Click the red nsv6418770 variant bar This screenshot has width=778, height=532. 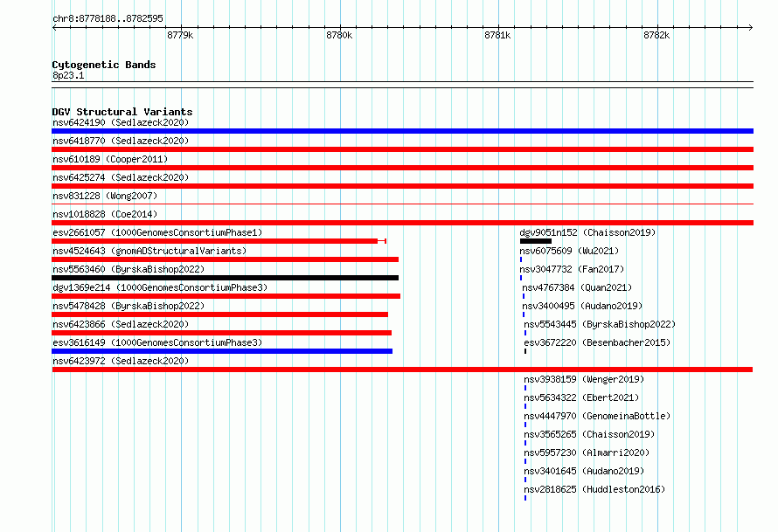tap(402, 149)
